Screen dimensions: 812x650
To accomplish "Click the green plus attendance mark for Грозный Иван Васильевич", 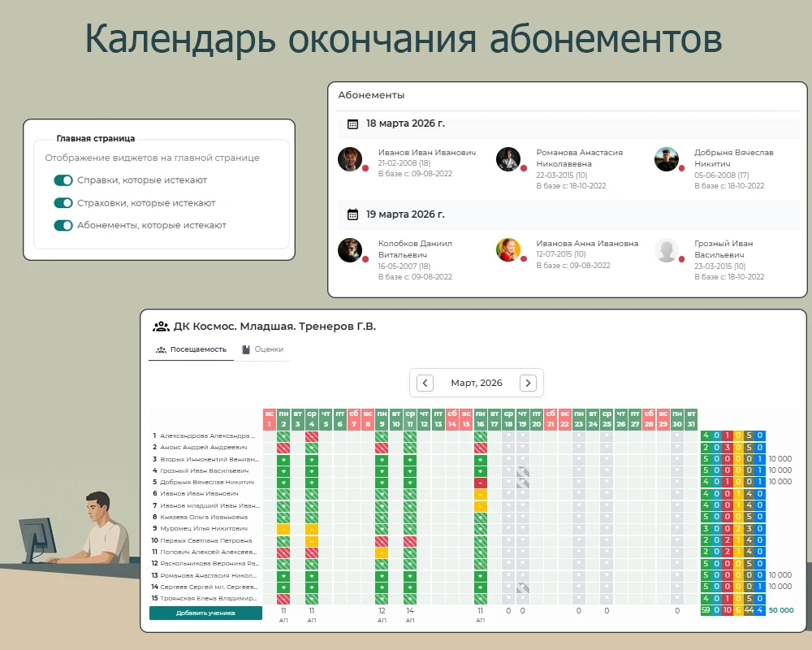I will point(283,470).
